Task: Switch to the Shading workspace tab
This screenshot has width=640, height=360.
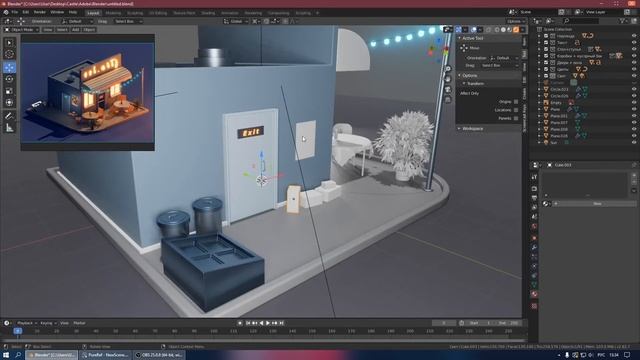Action: [x=208, y=13]
